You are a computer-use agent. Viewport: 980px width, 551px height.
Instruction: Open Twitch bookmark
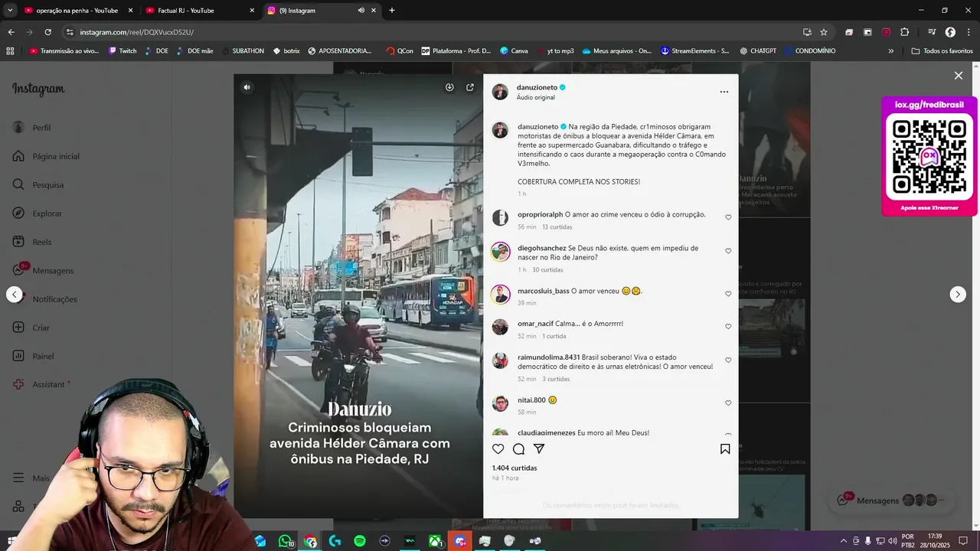click(122, 51)
